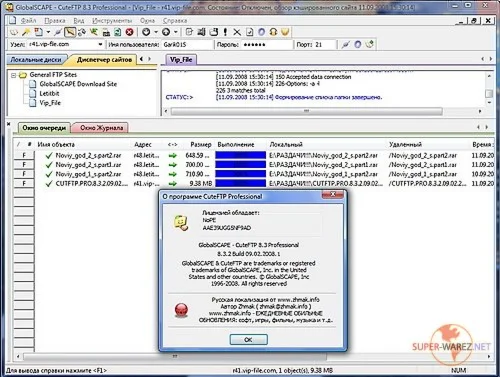Open the Site Manager toolbar icon
Viewport: 500px width, 377px height.
click(14, 32)
